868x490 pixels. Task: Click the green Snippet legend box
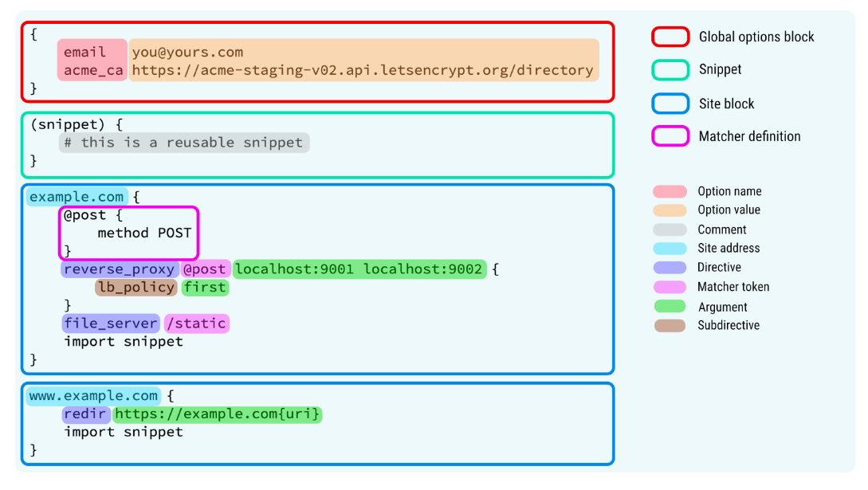tap(670, 70)
